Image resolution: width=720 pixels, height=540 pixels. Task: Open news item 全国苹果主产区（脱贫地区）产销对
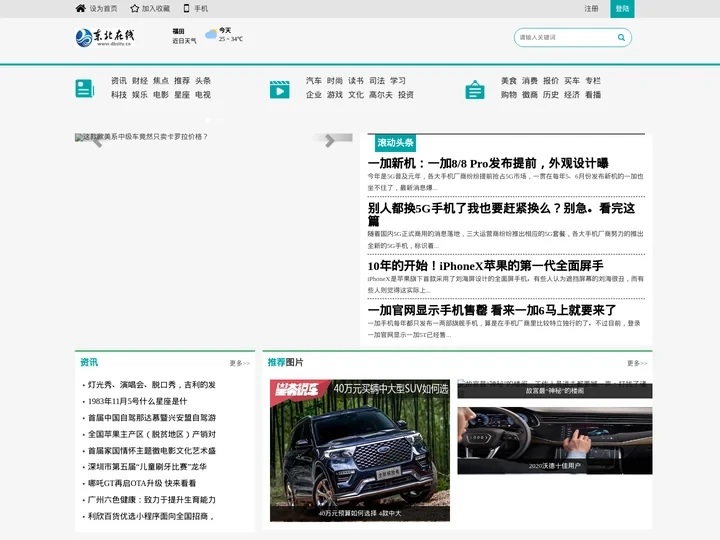[152, 434]
